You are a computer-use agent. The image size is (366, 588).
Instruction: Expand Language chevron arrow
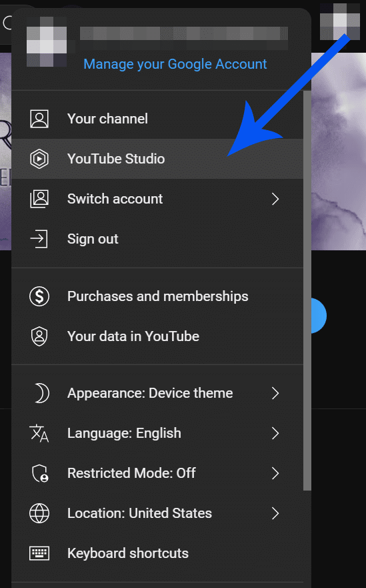[275, 433]
